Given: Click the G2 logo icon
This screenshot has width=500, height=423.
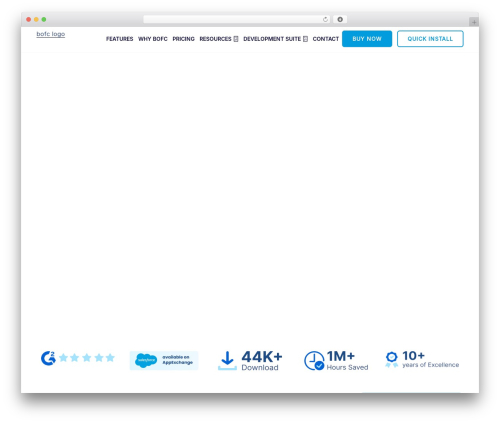Looking at the screenshot, I should click(48, 358).
